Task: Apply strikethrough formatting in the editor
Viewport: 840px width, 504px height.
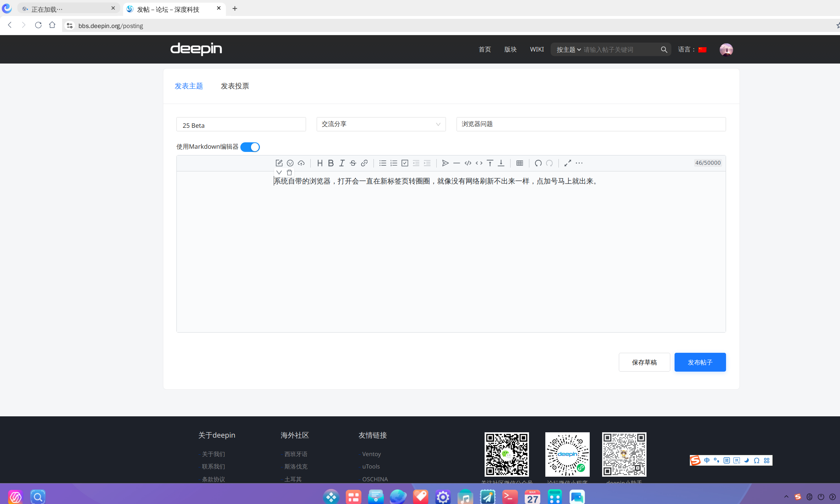Action: [x=353, y=163]
